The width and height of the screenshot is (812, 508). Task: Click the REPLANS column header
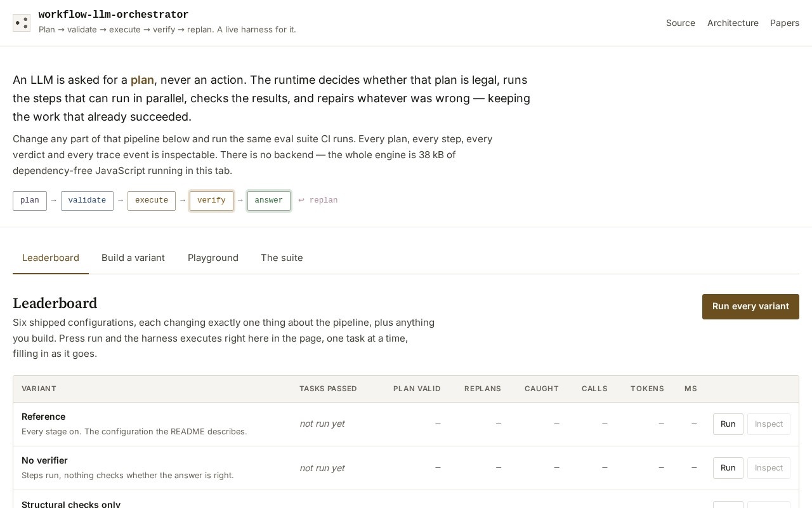pos(483,389)
